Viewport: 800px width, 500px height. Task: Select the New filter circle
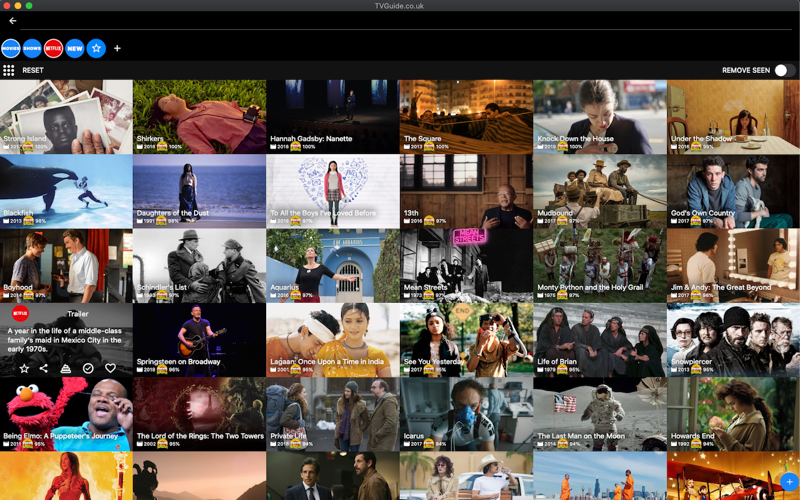tap(75, 48)
